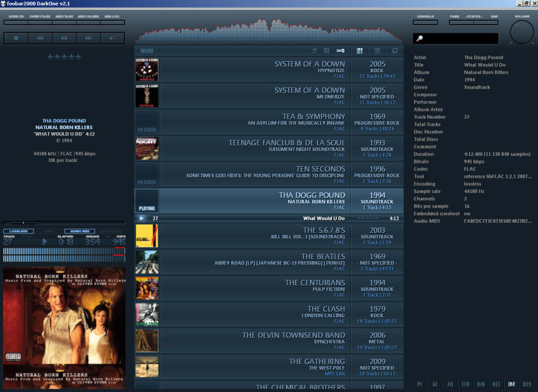
Task: Open the PL tab
Action: [420, 384]
